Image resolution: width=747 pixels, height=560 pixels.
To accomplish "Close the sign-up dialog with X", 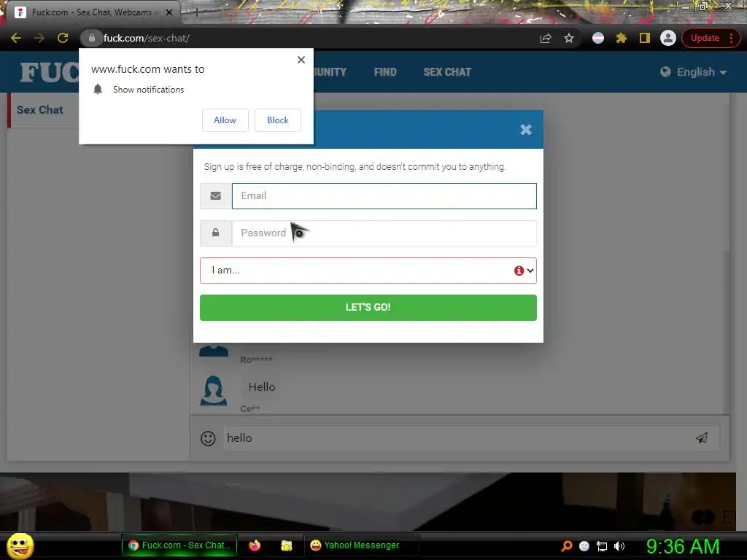I will coord(526,130).
